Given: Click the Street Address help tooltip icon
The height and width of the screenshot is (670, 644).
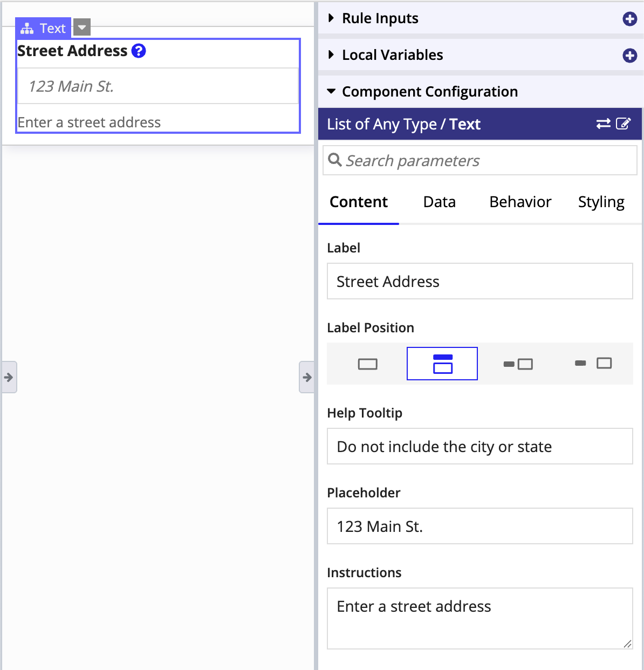Looking at the screenshot, I should (139, 51).
